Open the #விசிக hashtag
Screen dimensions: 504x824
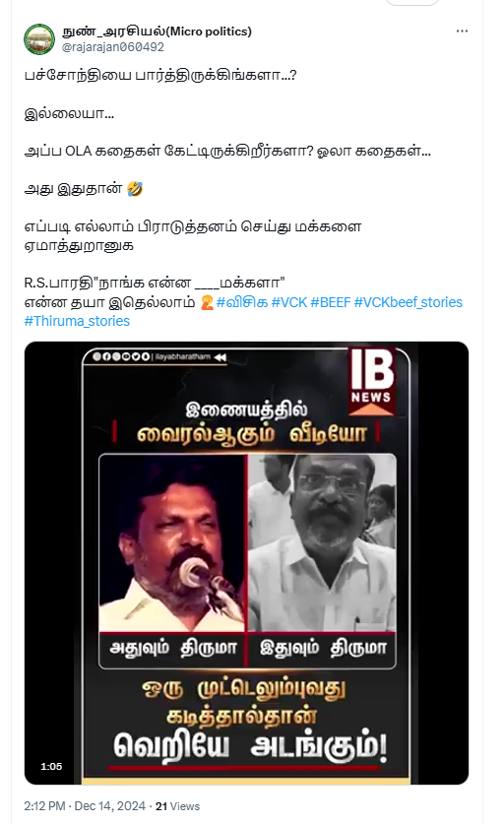point(242,302)
